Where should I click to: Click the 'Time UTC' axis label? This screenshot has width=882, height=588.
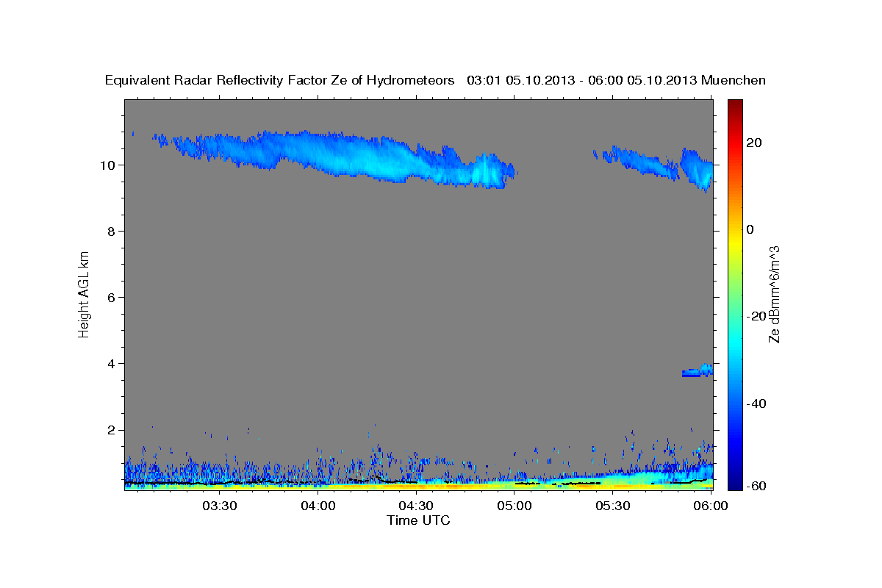click(x=418, y=520)
